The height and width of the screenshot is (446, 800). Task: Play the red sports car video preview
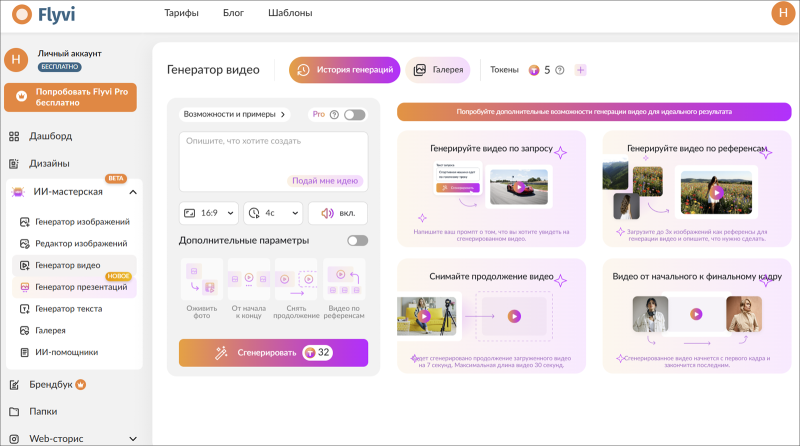pos(519,187)
